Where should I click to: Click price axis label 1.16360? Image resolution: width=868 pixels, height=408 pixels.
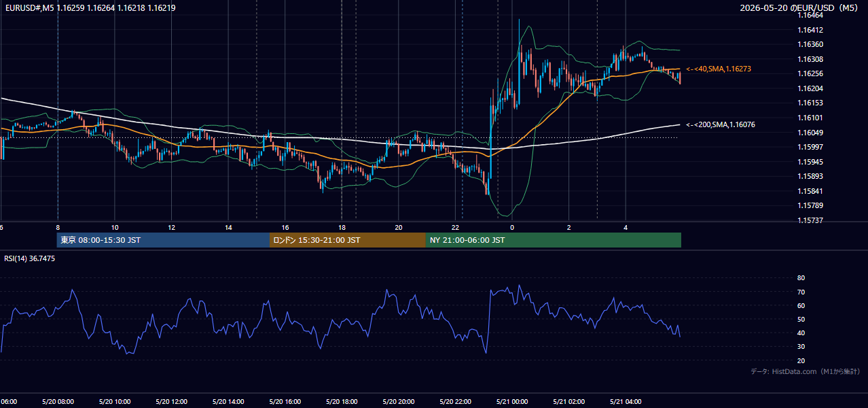tap(810, 45)
